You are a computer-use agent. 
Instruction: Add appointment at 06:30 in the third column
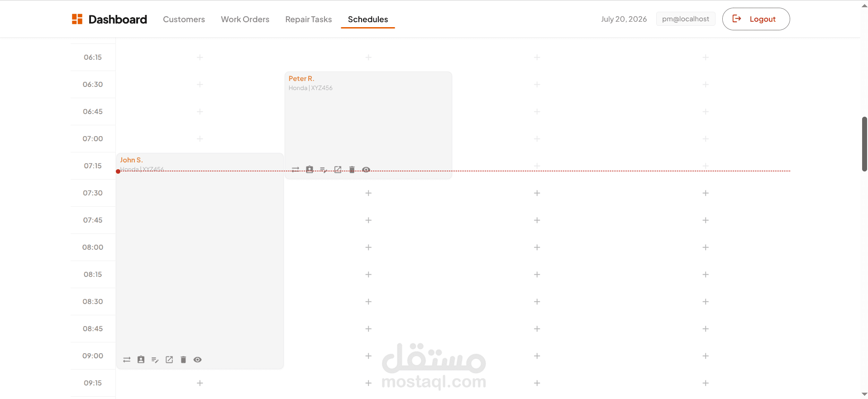point(537,85)
